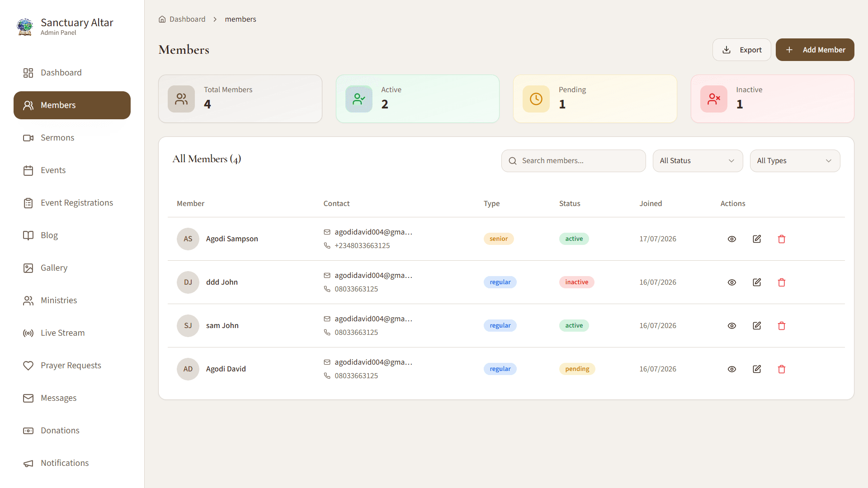This screenshot has width=868, height=488.
Task: Open the Gallery sidebar item
Action: (x=72, y=268)
